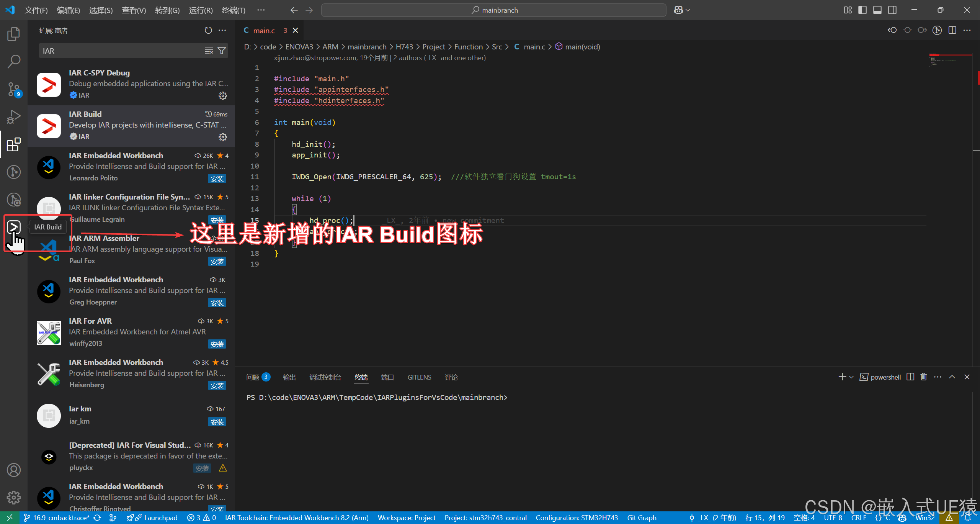Switch to the 输出 panel tab

[x=289, y=377]
